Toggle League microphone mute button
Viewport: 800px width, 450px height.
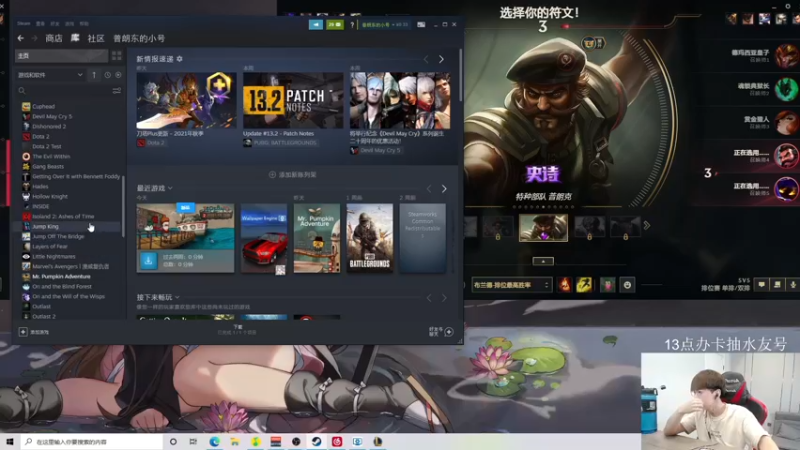[x=793, y=285]
